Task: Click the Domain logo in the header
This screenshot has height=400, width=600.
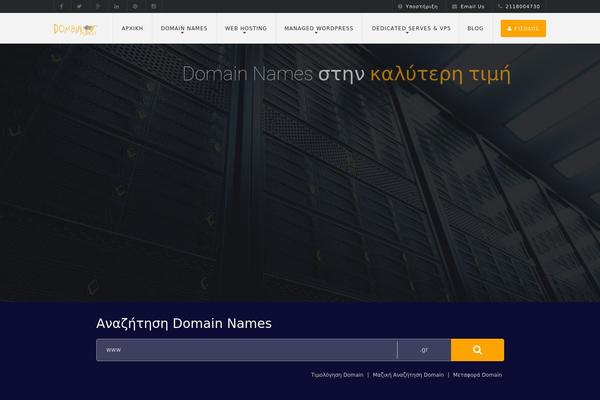Action: pos(75,29)
